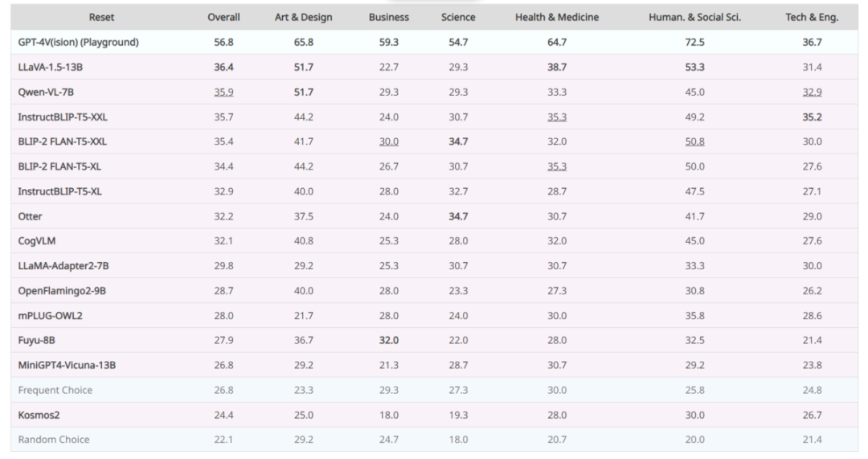Click the Reset column header
This screenshot has width=868, height=459.
pos(101,17)
